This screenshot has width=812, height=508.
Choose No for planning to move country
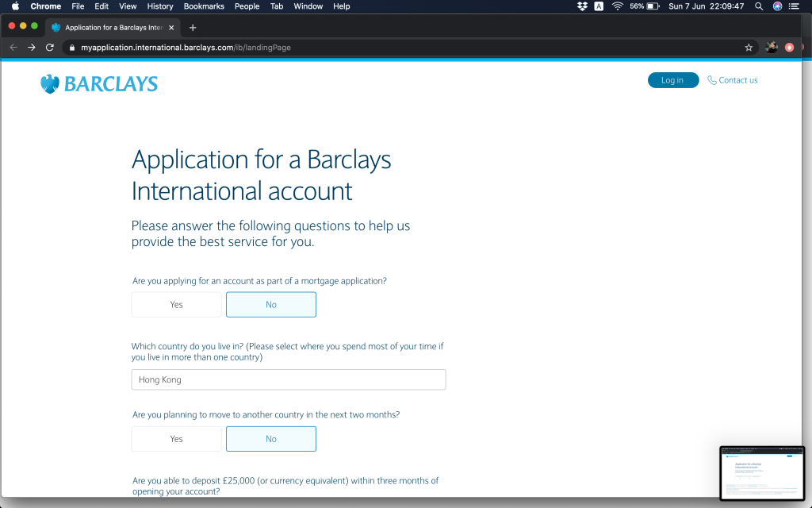pos(271,439)
